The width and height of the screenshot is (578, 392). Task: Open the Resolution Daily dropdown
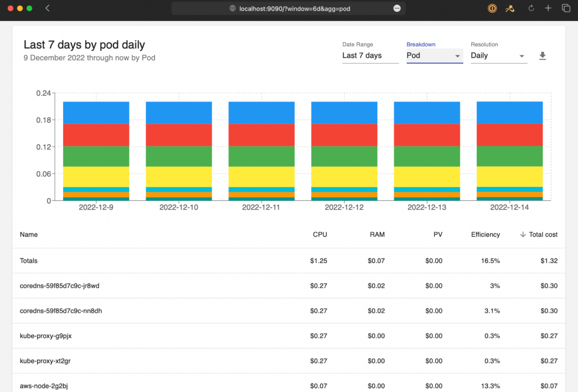(x=499, y=56)
